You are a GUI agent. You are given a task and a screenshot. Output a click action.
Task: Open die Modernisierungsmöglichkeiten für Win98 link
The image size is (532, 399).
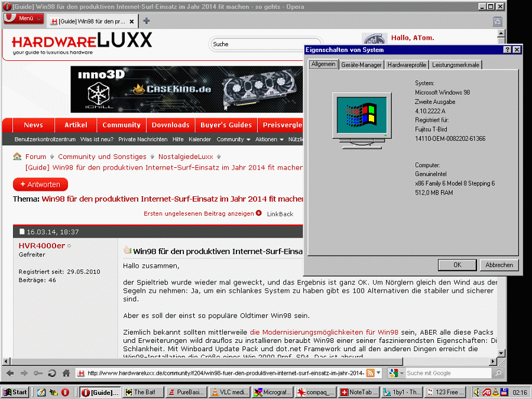point(324,332)
